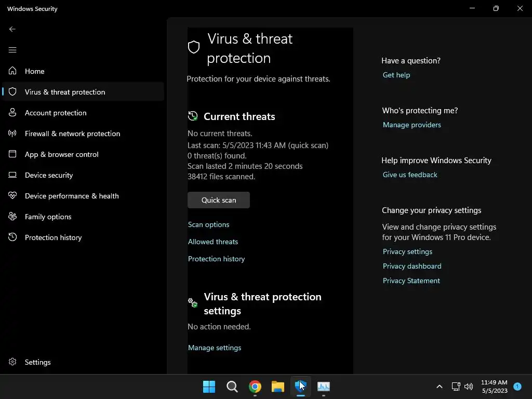
Task: Click the Settings gear icon
Action: pyautogui.click(x=12, y=362)
